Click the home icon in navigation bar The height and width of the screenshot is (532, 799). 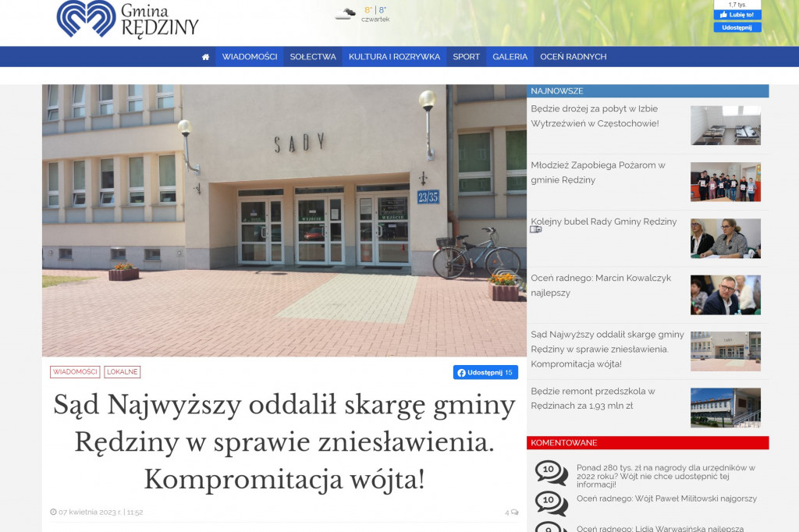[x=205, y=57]
